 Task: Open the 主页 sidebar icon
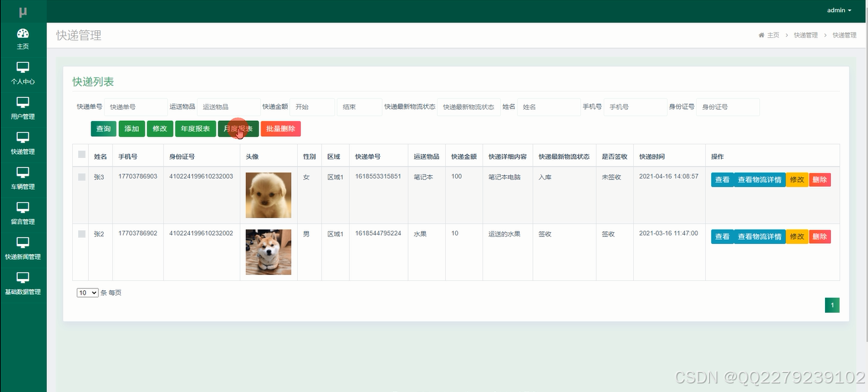23,38
